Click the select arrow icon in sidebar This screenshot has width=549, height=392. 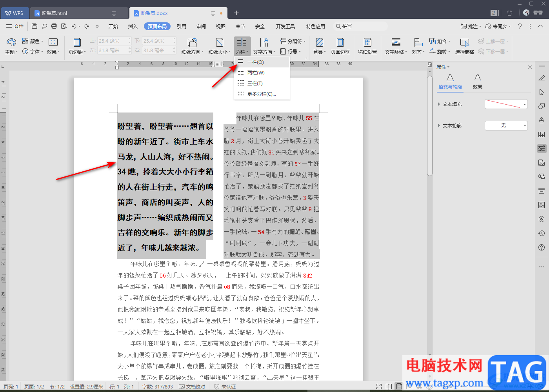[x=542, y=92]
